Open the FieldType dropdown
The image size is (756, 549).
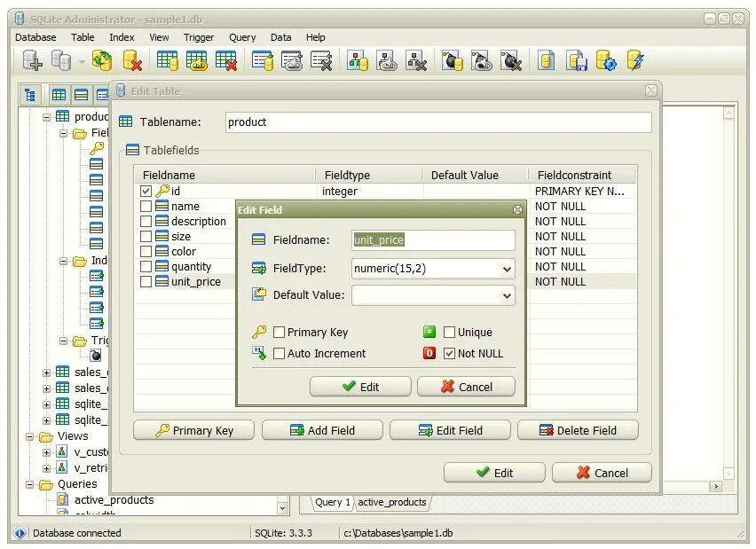tap(507, 269)
